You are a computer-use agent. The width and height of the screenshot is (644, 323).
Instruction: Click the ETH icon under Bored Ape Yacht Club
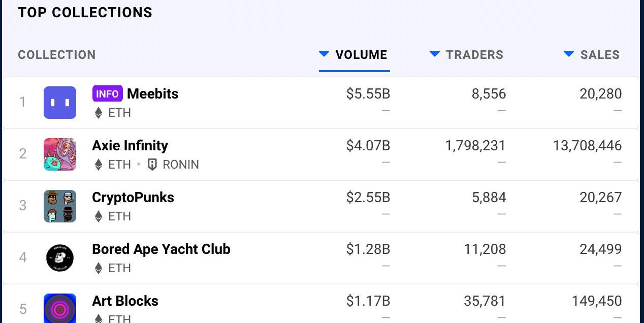coord(99,268)
